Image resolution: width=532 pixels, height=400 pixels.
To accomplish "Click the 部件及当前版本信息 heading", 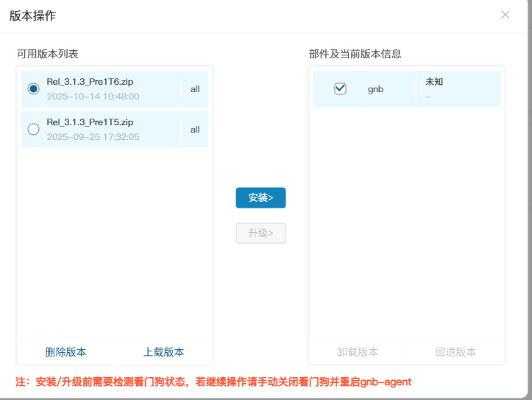I will click(355, 54).
